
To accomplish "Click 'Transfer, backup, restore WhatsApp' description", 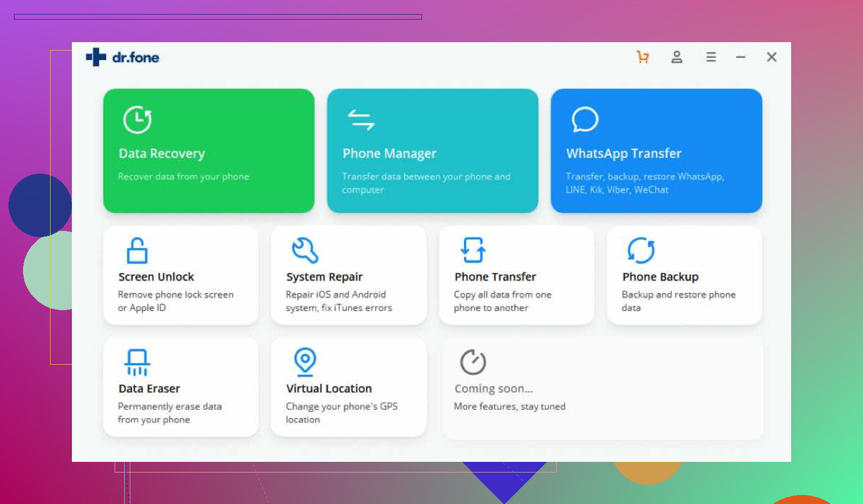I will pos(644,183).
